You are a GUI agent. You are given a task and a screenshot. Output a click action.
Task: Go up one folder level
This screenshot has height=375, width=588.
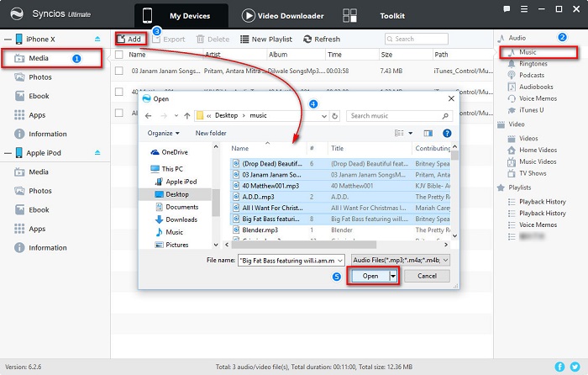[186, 116]
